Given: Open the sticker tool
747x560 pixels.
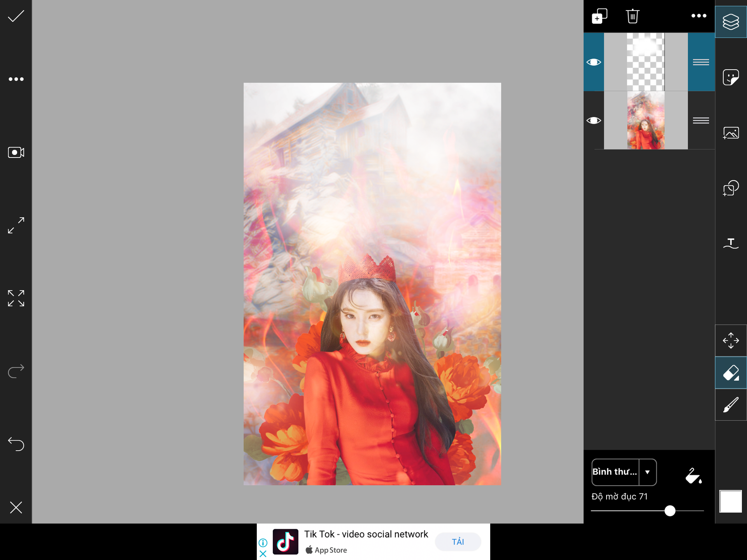Looking at the screenshot, I should pyautogui.click(x=731, y=77).
